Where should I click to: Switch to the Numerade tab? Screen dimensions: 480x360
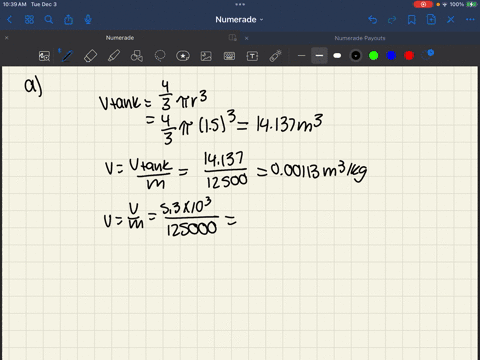[x=120, y=38]
